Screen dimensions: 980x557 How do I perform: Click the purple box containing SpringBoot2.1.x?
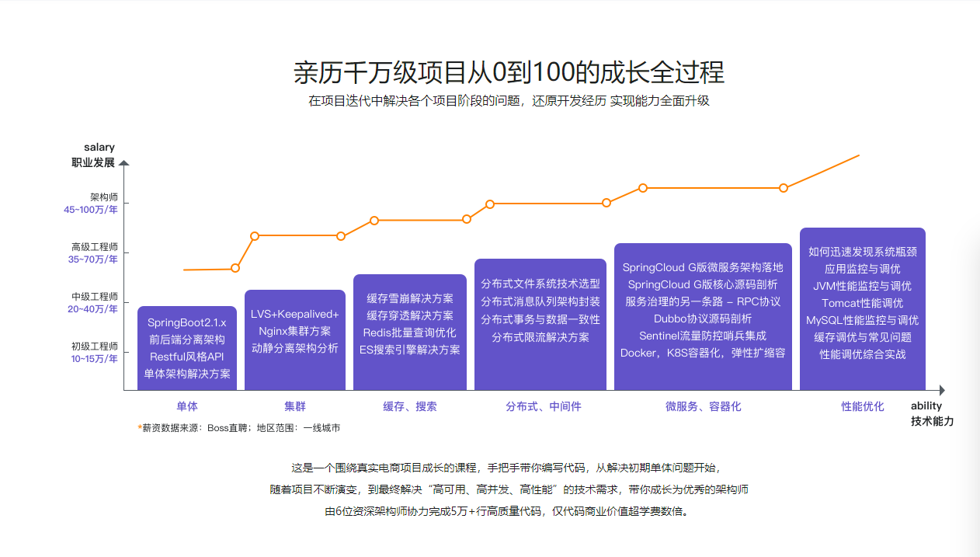(187, 348)
